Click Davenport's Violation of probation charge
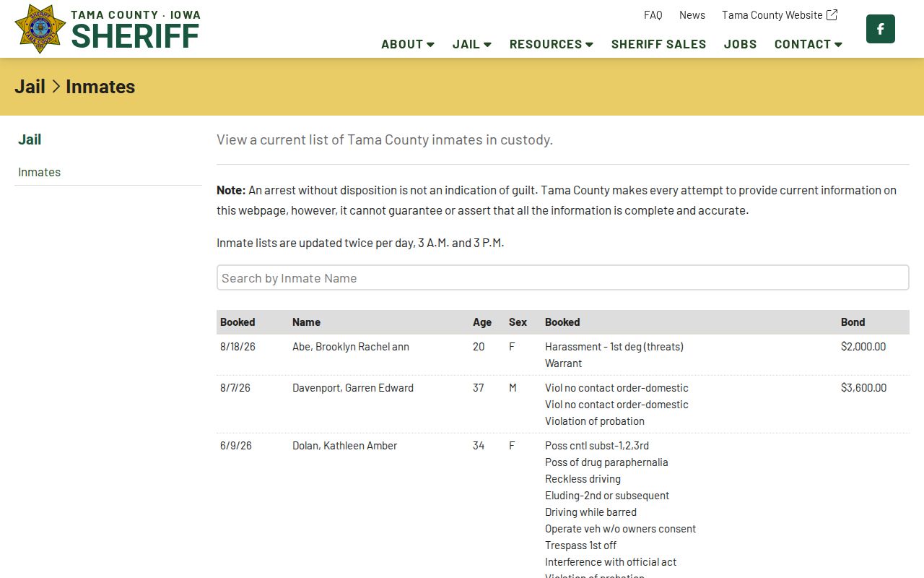The width and height of the screenshot is (924, 578). point(595,421)
